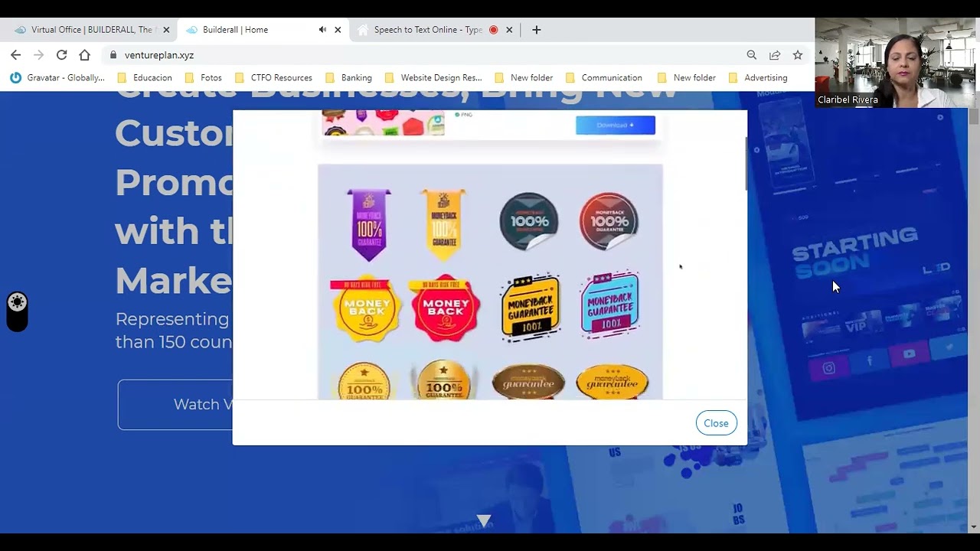The image size is (980, 551).
Task: Click the browser forward arrow
Action: tap(38, 55)
